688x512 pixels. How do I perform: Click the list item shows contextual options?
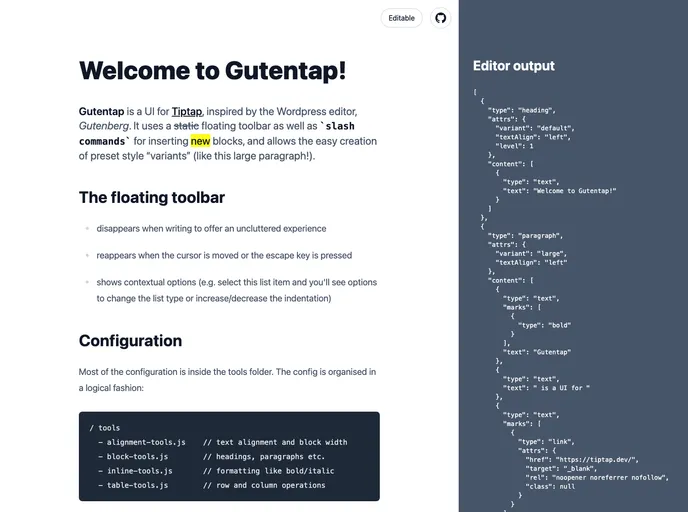click(236, 290)
